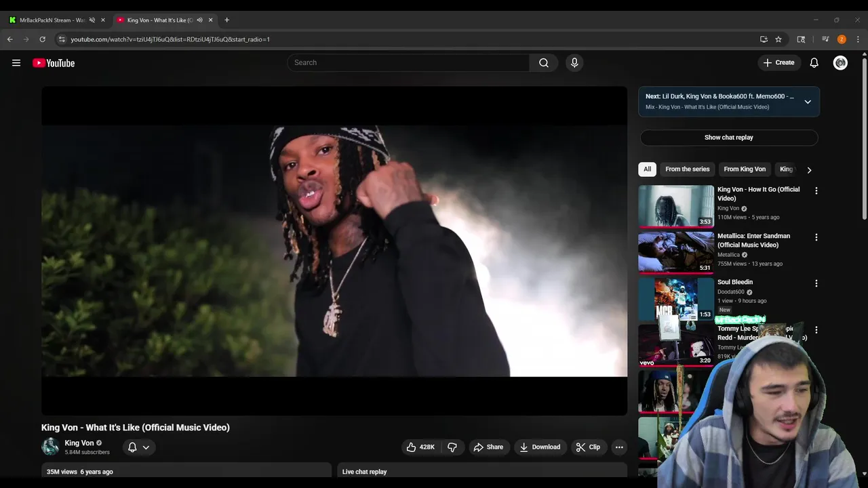The width and height of the screenshot is (868, 488).
Task: Expand the Mix playlist panel chevron
Action: pos(808,102)
